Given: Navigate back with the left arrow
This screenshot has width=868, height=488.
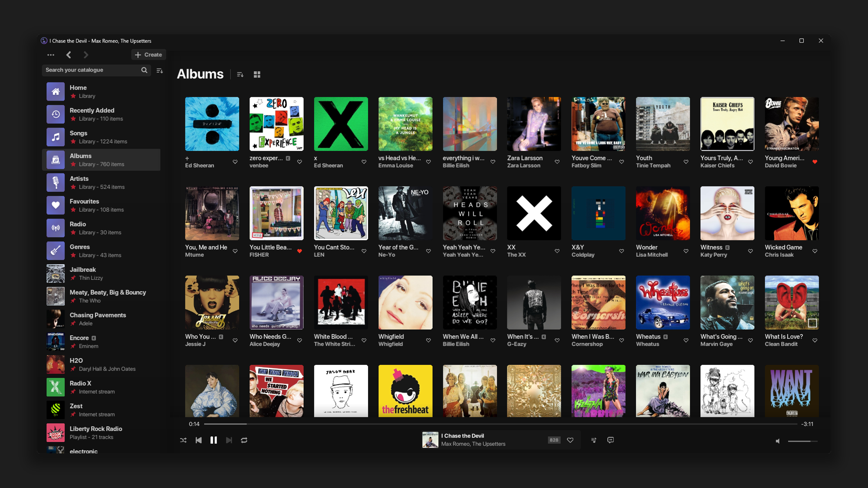Looking at the screenshot, I should pos(69,55).
